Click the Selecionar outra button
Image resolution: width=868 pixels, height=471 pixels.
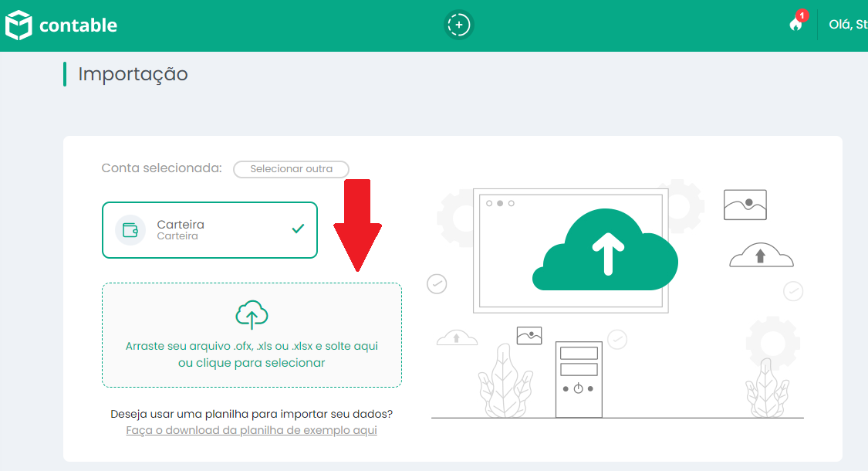(x=291, y=169)
